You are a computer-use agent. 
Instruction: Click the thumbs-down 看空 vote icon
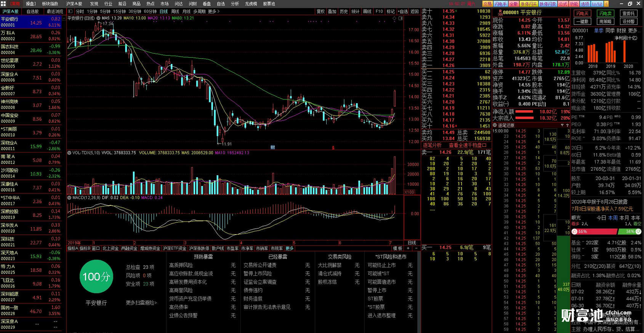click(639, 232)
